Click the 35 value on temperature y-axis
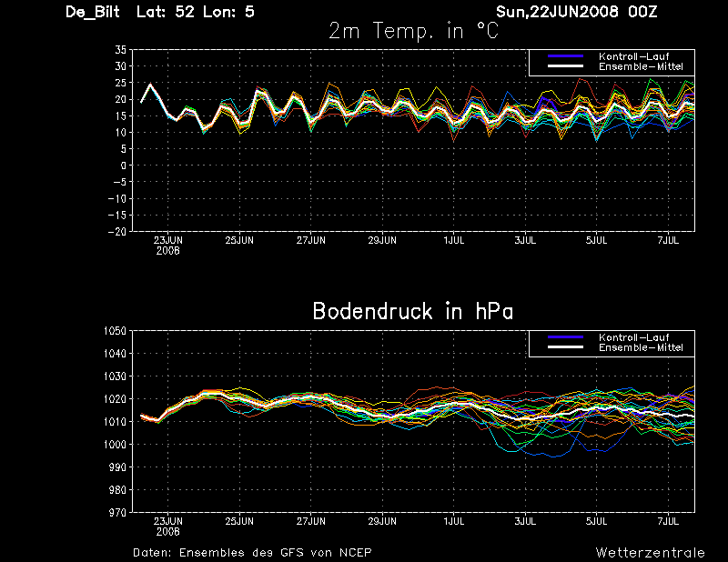The height and width of the screenshot is (562, 728). 119,51
